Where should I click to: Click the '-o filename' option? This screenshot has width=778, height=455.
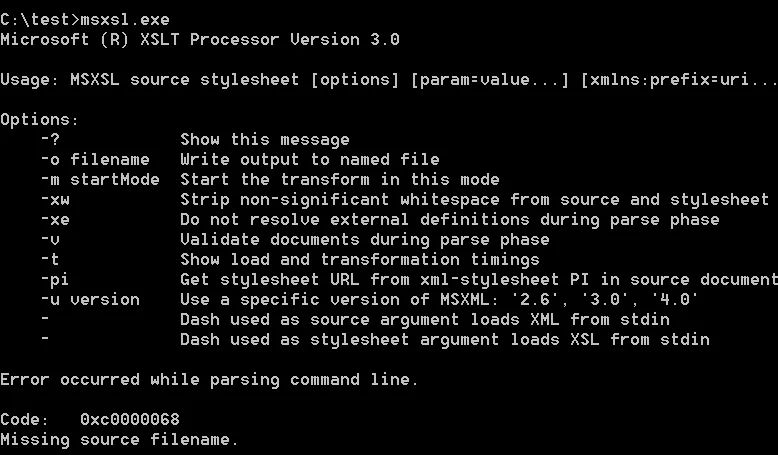(95, 160)
